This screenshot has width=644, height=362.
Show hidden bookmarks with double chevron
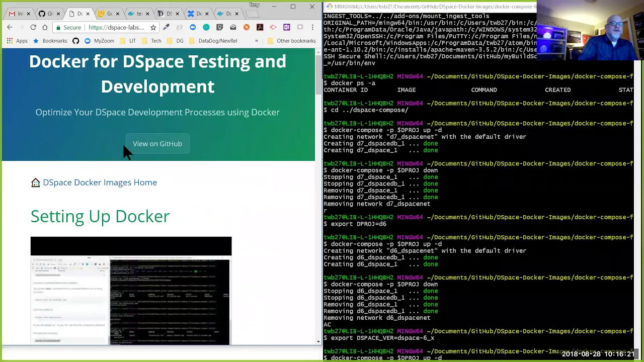pyautogui.click(x=257, y=41)
